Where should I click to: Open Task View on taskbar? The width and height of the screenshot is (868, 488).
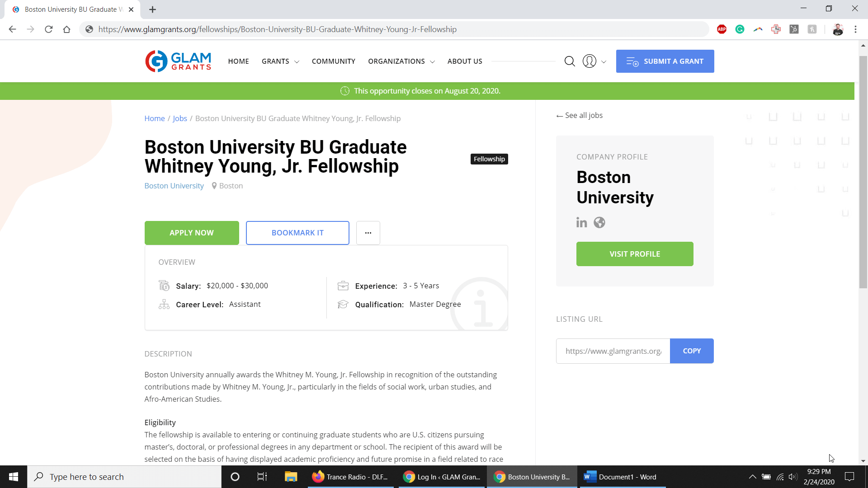[x=262, y=477]
